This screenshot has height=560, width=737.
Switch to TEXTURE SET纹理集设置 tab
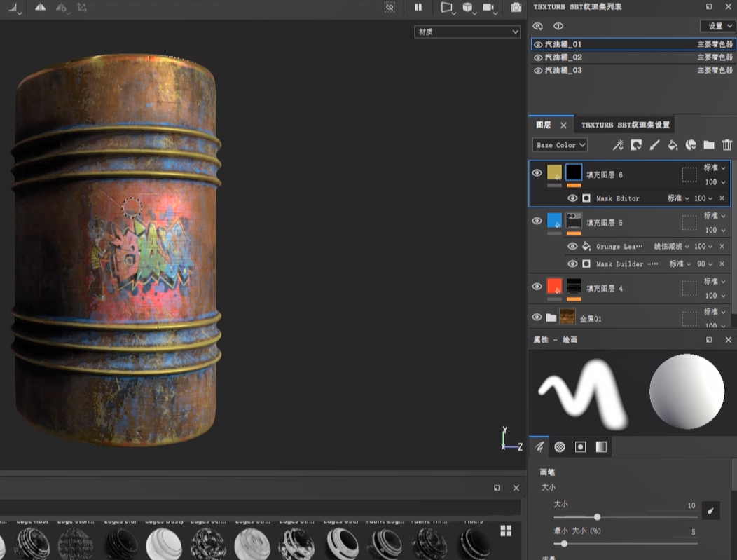tap(625, 125)
